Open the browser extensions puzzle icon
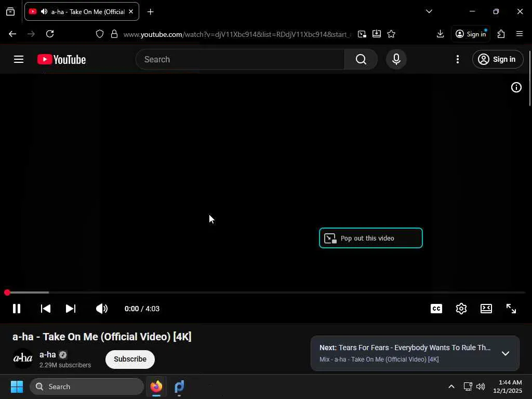Screen dimensions: 532x399 pos(501,34)
